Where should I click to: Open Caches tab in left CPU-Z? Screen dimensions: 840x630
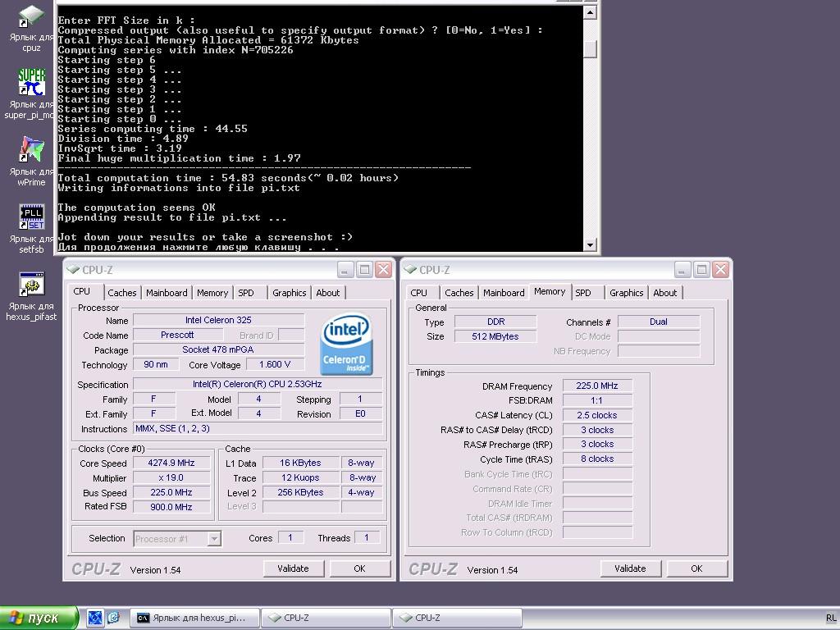121,293
